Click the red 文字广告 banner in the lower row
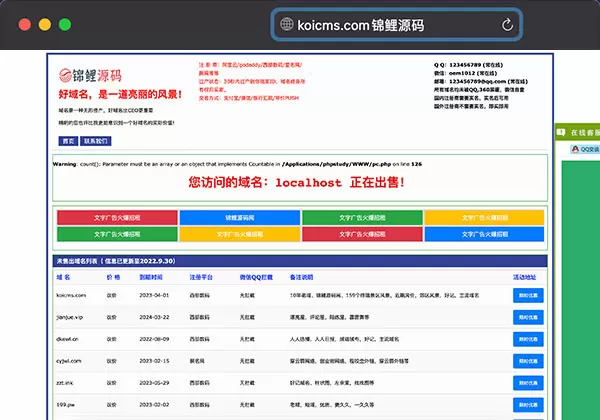 [362, 234]
